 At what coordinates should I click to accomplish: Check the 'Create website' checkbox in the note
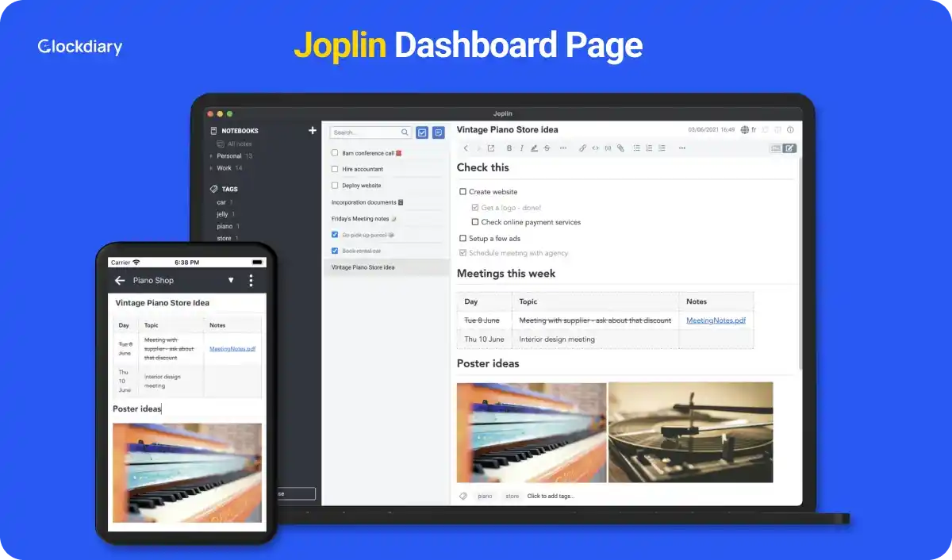pos(463,192)
